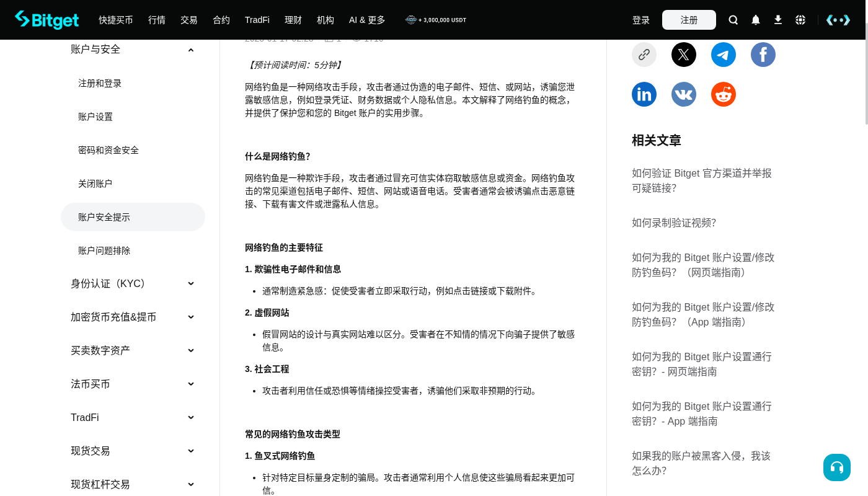Select 密码和资金安全 in sidebar
The height and width of the screenshot is (496, 868).
(133, 150)
